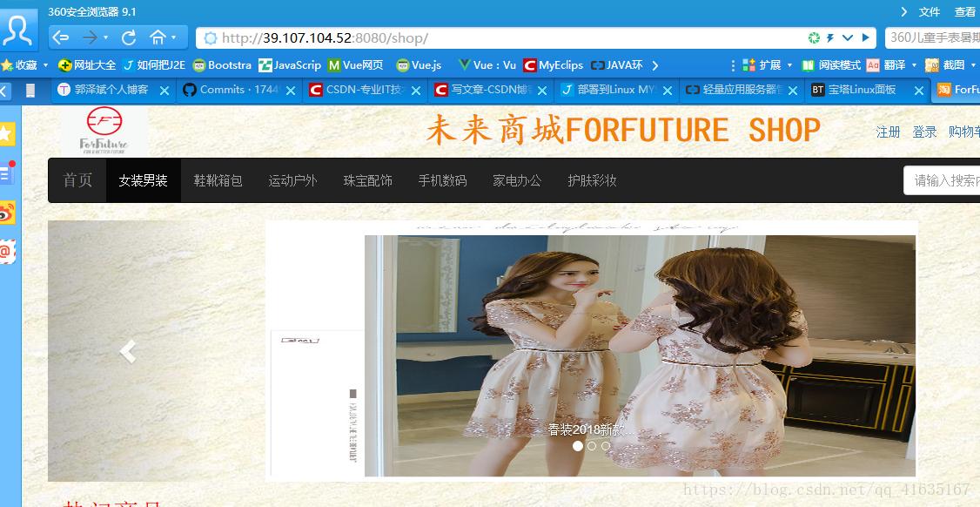
Task: Expand the 翻译 translate dropdown arrow
Action: (x=915, y=64)
